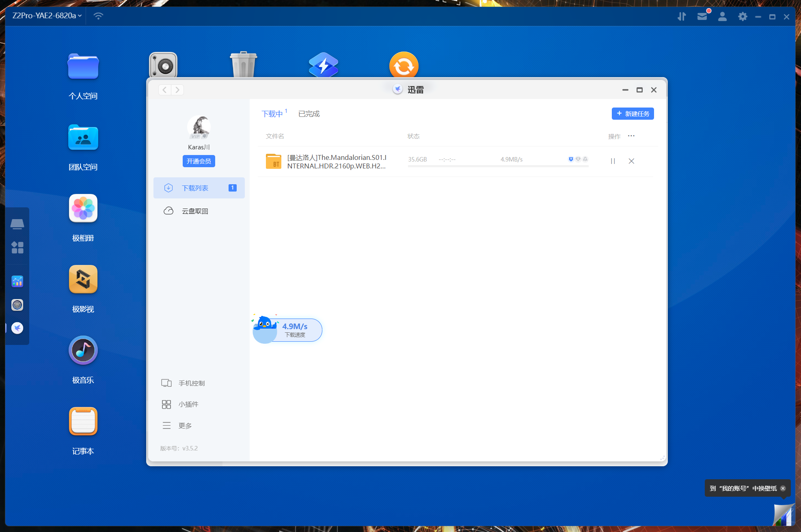Screen dimensions: 801x532
Task: Select 云盘取回 in sidebar
Action: [x=195, y=211]
